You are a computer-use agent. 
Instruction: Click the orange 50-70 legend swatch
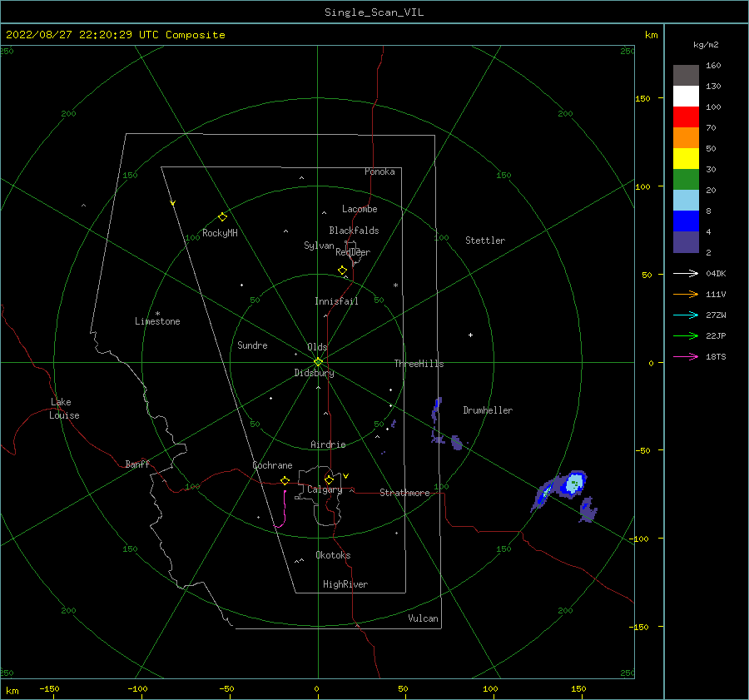[x=686, y=137]
